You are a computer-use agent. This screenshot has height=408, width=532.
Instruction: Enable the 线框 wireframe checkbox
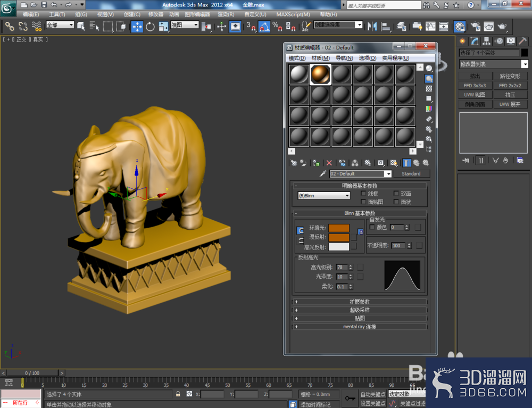click(363, 194)
